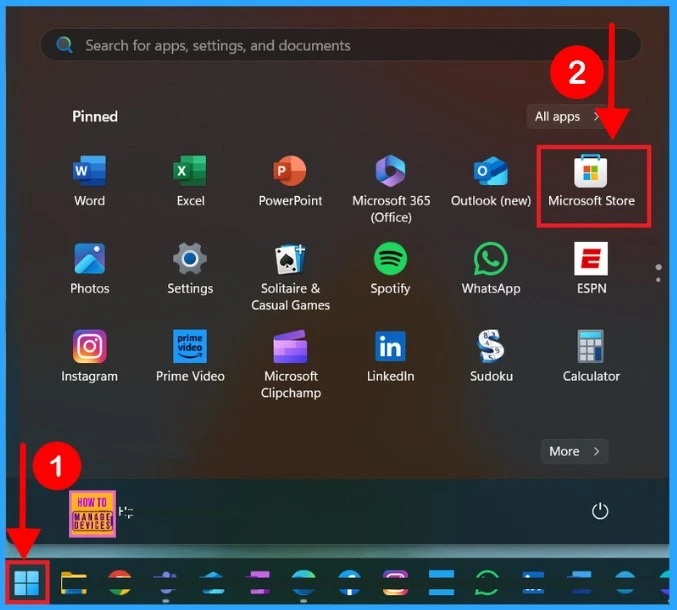Click the power button

tap(600, 511)
